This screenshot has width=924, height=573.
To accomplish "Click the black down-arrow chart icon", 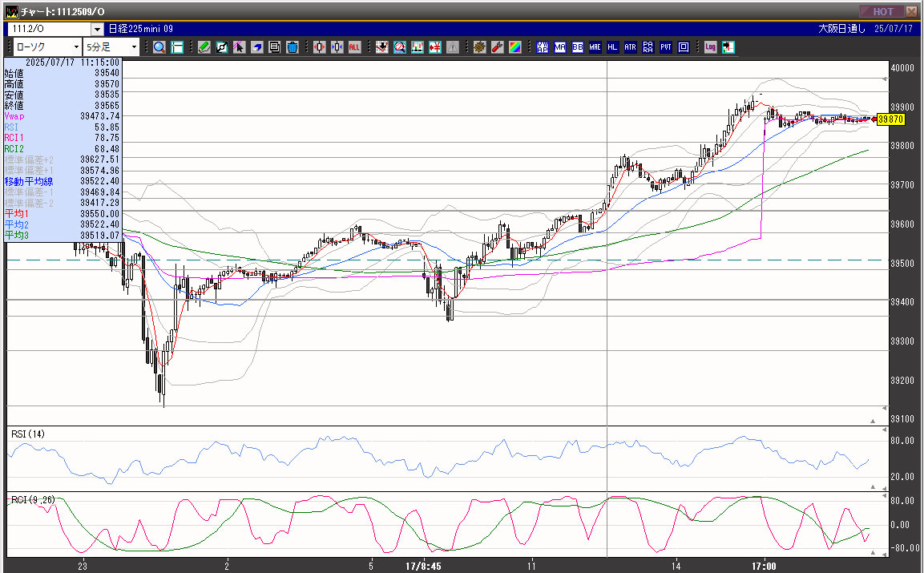I will pos(381,47).
